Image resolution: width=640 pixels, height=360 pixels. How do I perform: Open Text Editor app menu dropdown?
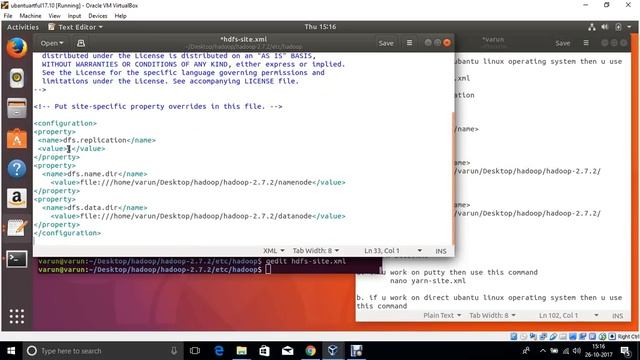click(76, 27)
